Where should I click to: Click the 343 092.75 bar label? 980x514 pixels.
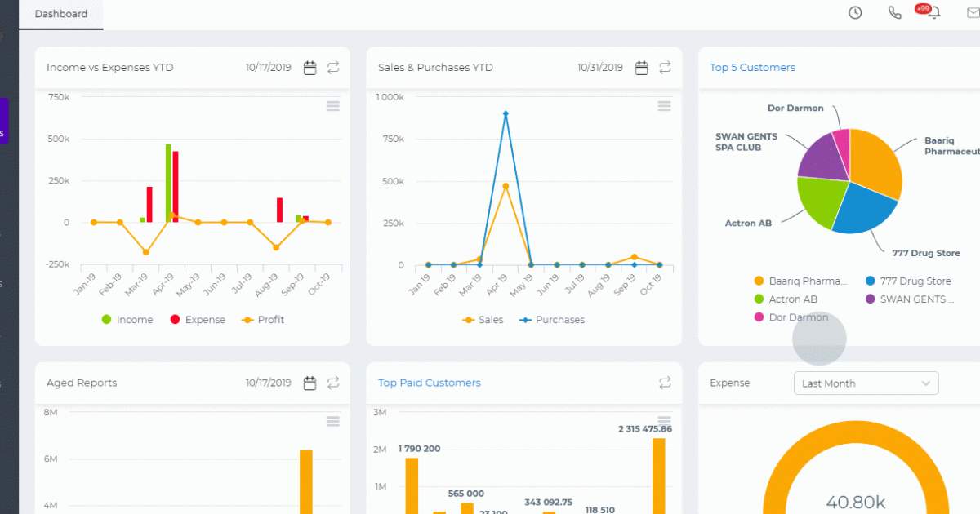548,503
